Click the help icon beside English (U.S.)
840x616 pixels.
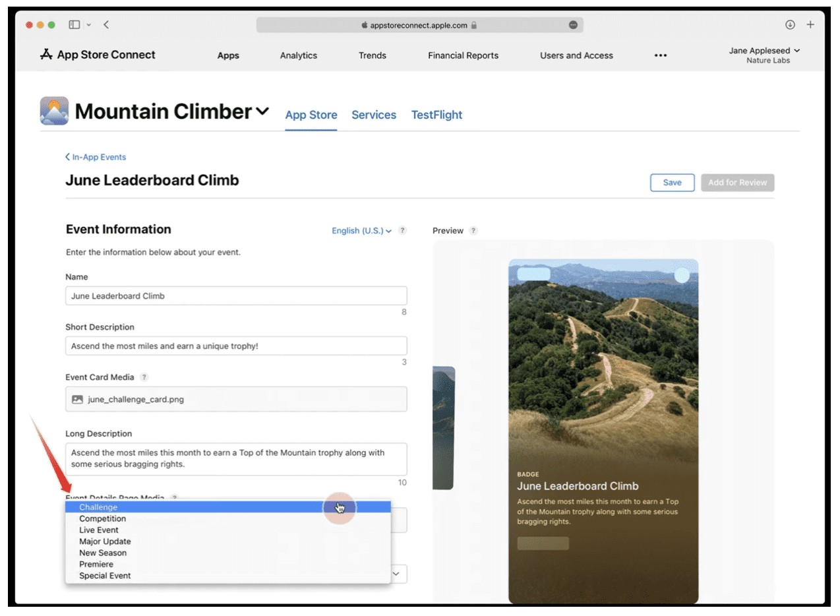402,230
